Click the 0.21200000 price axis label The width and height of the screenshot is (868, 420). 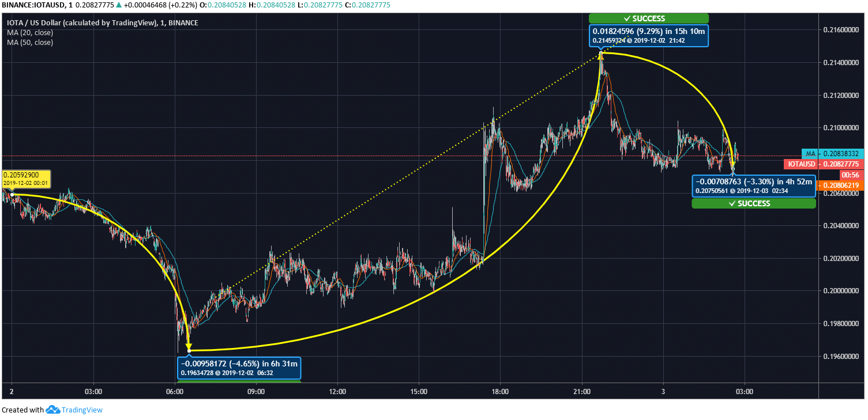tap(842, 94)
